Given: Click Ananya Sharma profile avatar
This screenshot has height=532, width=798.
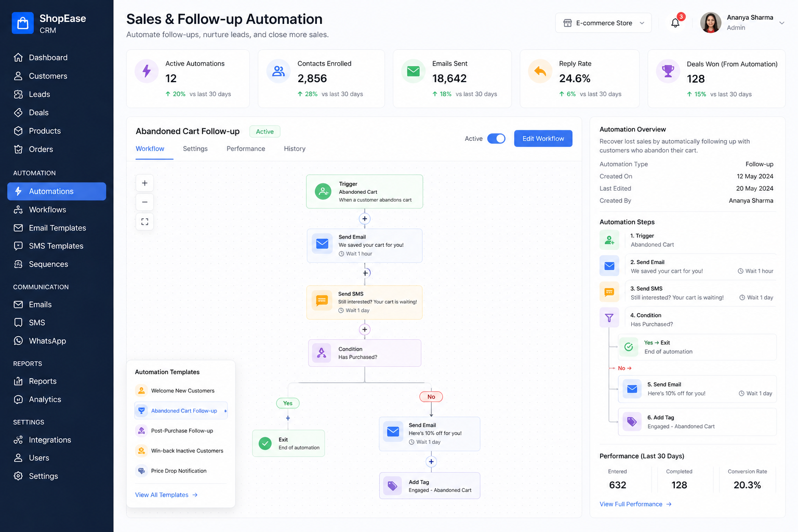Looking at the screenshot, I should (x=711, y=22).
